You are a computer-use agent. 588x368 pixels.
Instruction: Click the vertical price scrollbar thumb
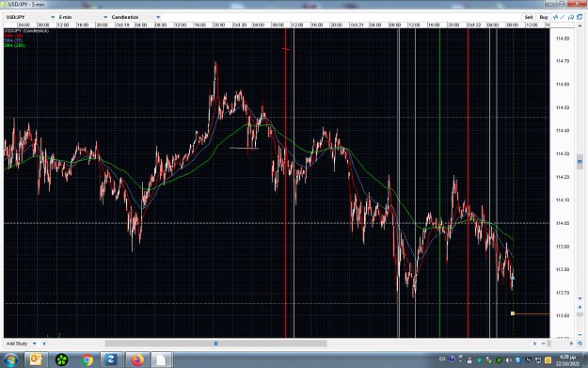click(580, 161)
